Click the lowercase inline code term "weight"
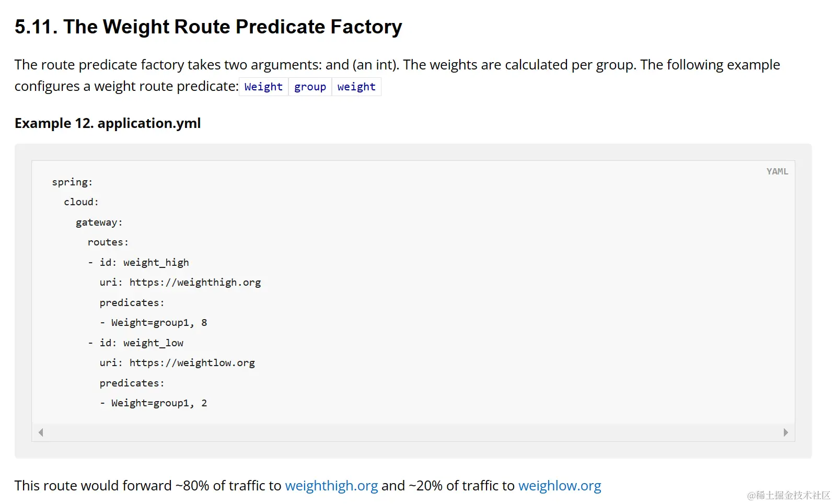Screen dimensions: 834x504 [356, 87]
